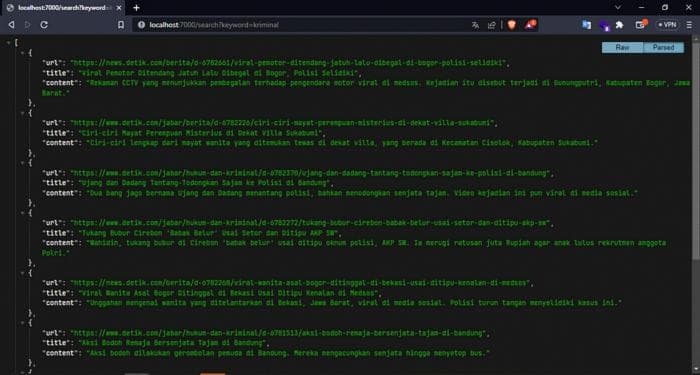Click content text starting "Ciri-ciri lengkap dari mayat"
This screenshot has width=700, height=375.
click(342, 143)
